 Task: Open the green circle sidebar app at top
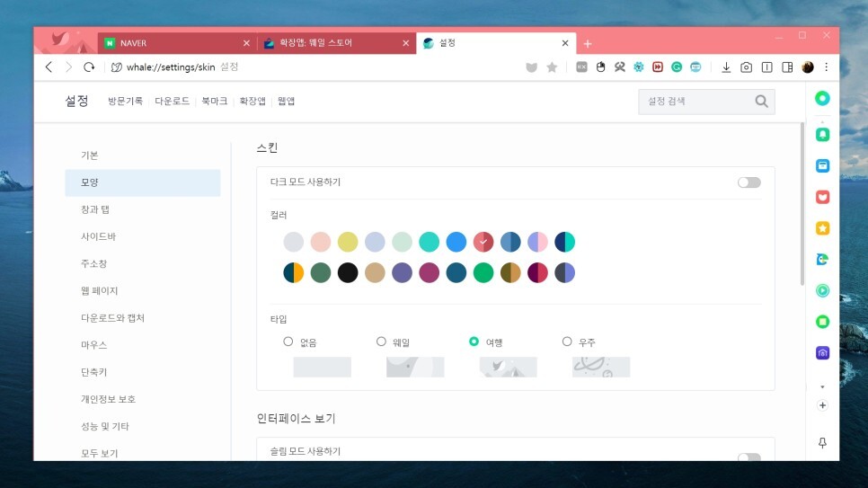point(822,98)
